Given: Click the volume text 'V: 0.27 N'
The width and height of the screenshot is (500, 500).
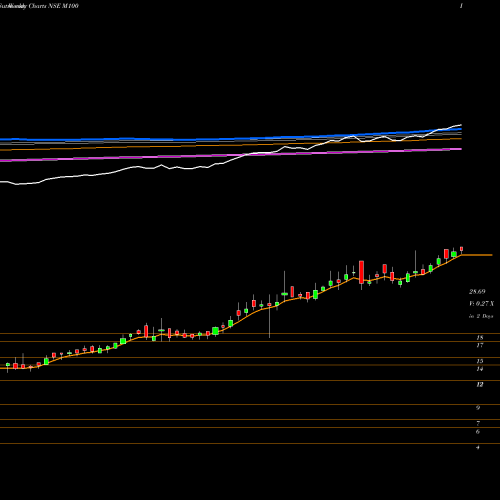Looking at the screenshot, I should [x=481, y=304].
